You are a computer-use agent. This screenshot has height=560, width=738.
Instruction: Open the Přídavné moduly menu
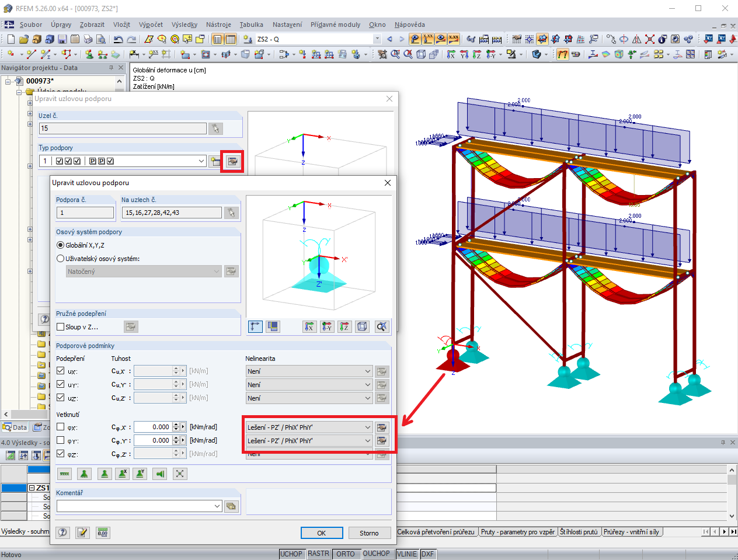pos(335,25)
